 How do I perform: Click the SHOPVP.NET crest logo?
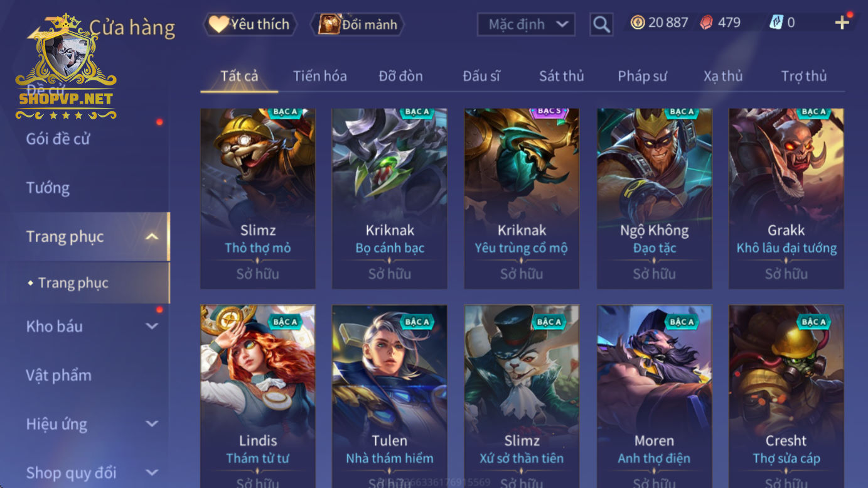click(x=66, y=68)
